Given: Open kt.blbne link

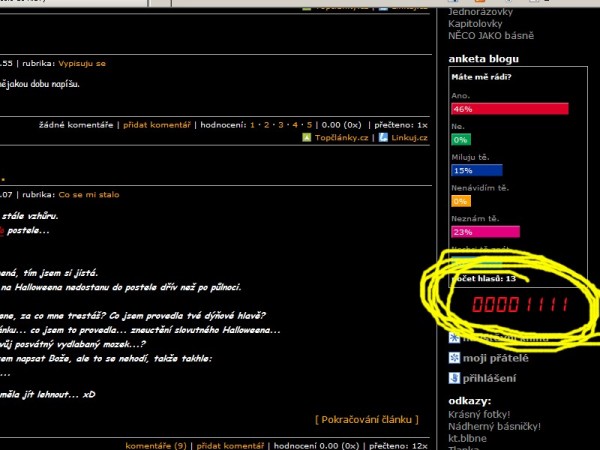Looking at the screenshot, I should point(467,439).
